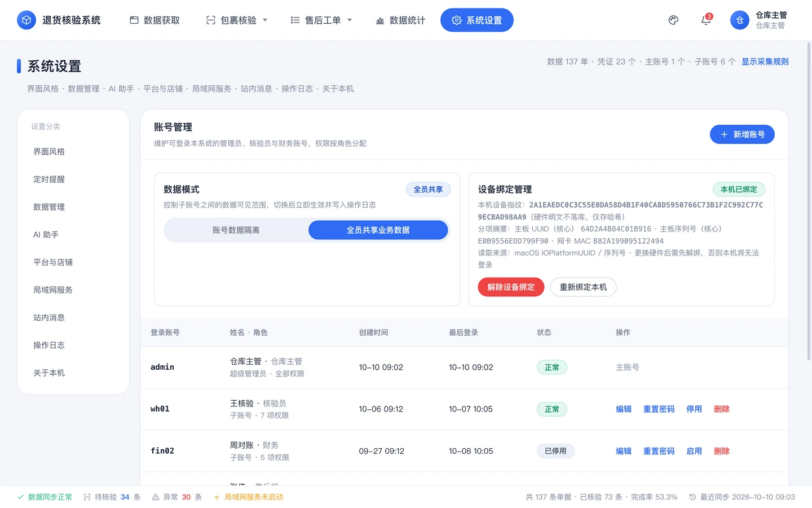This screenshot has height=508, width=812.
Task: Click the 仓库主管 user avatar
Action: (x=740, y=20)
